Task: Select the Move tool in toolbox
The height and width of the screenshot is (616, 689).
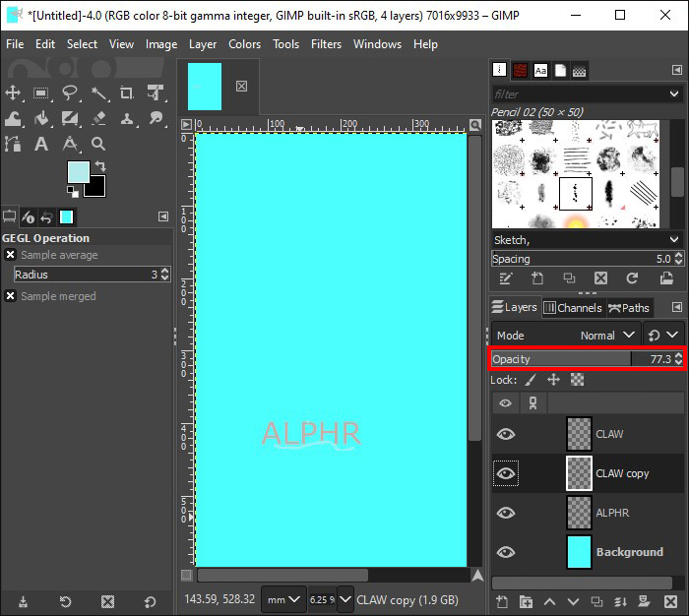Action: (14, 93)
